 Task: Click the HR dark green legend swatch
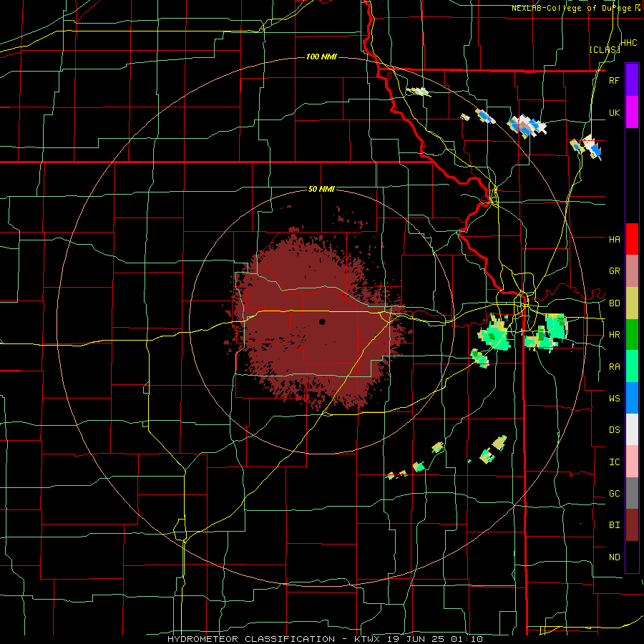pos(632,335)
